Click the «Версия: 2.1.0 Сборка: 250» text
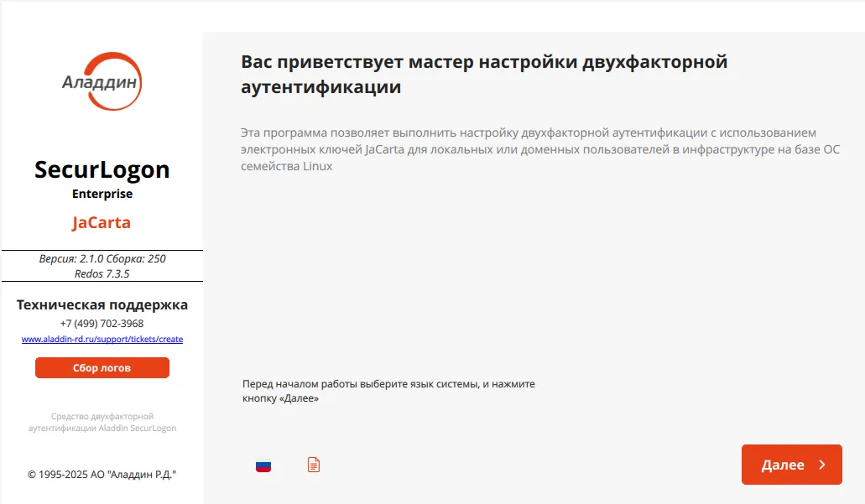865x504 pixels. click(x=102, y=258)
